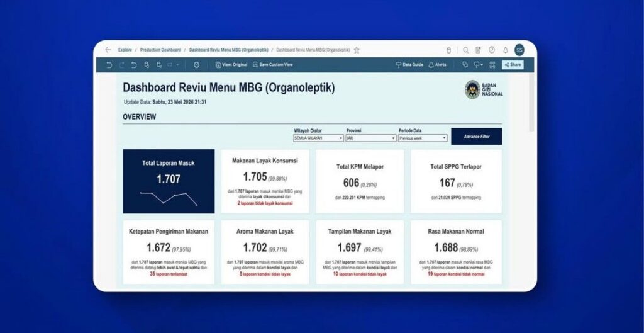
Task: Revert the view with the third arrow icon
Action: [x=134, y=65]
